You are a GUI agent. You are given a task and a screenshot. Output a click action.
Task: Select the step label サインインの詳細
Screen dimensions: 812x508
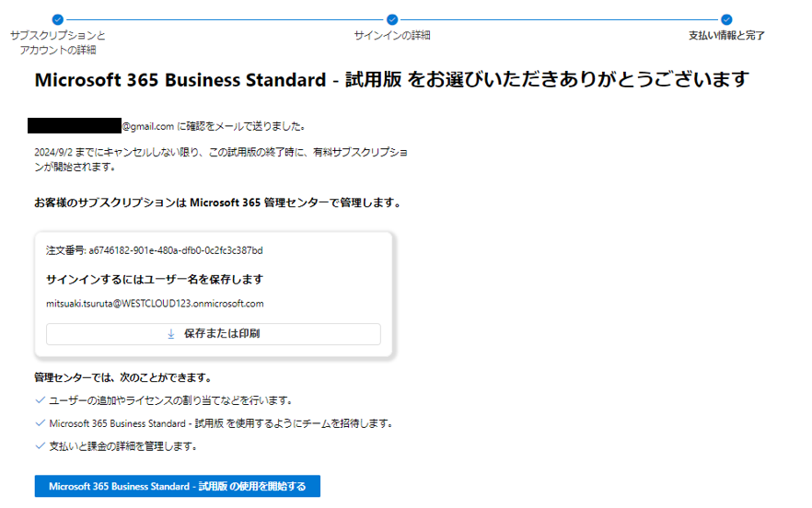click(x=392, y=35)
